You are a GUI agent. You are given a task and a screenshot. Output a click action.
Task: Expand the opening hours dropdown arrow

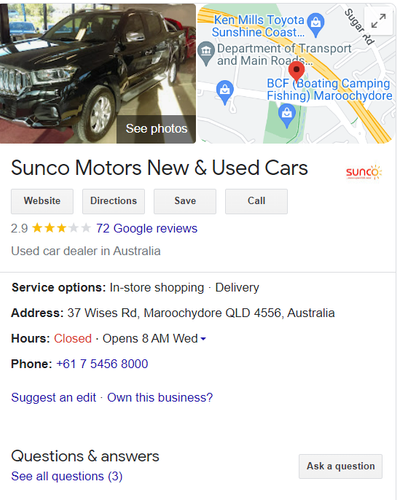point(203,339)
